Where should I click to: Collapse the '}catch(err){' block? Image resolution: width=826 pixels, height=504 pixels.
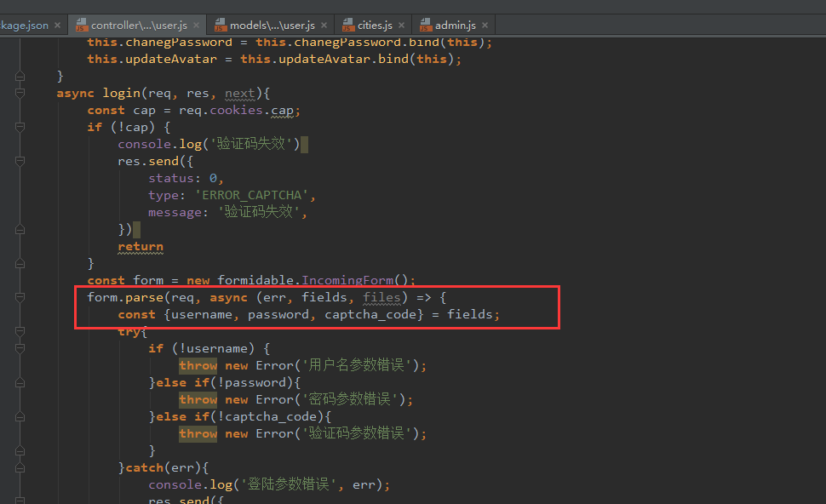(x=20, y=467)
